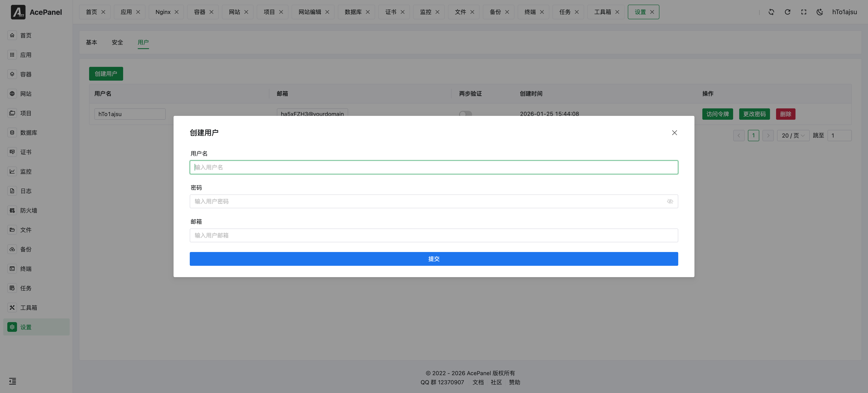
Task: Toggle two-step verification switch for hTo1ajsu
Action: click(x=465, y=114)
